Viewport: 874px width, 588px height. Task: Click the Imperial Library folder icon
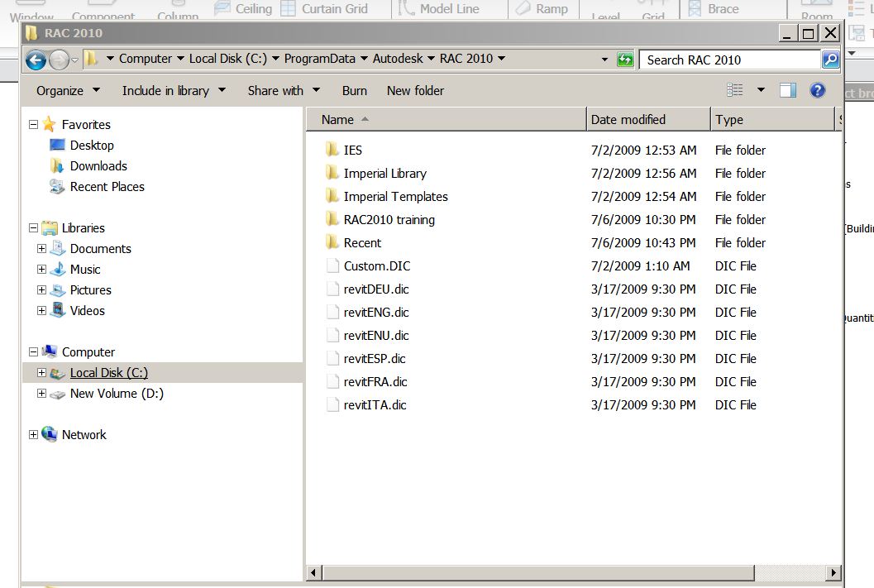click(x=332, y=173)
